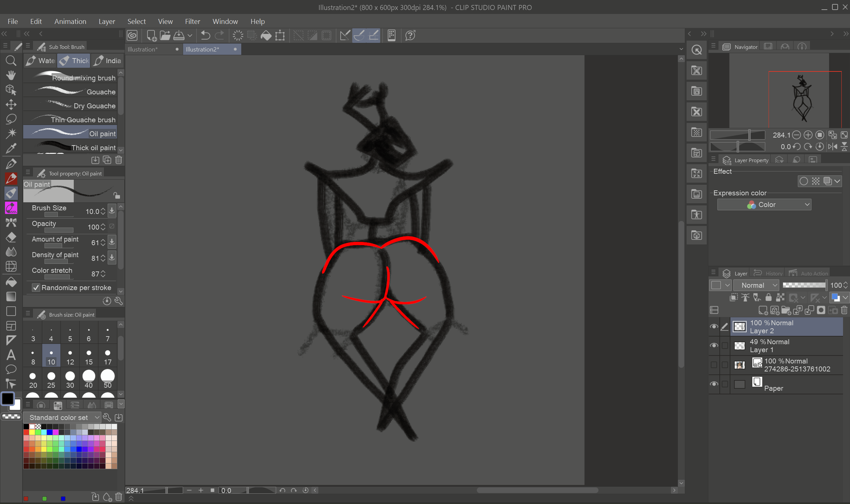The image size is (850, 504).
Task: Open layer palette color dropdown
Action: coord(720,285)
